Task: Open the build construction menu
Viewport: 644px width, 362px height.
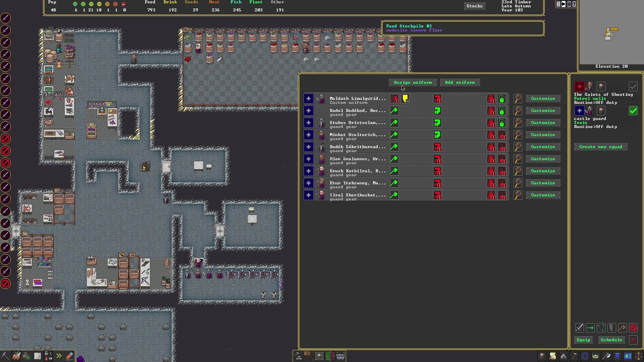Action: click(x=298, y=356)
